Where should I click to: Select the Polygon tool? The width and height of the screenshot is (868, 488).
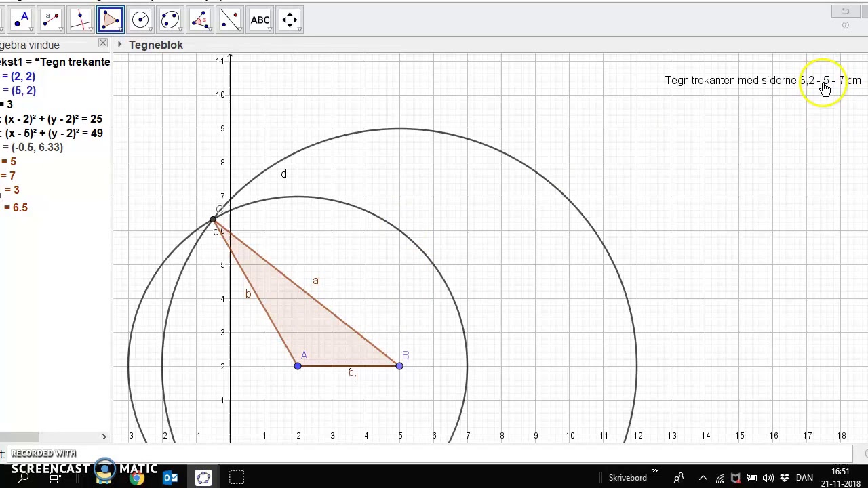pyautogui.click(x=111, y=20)
